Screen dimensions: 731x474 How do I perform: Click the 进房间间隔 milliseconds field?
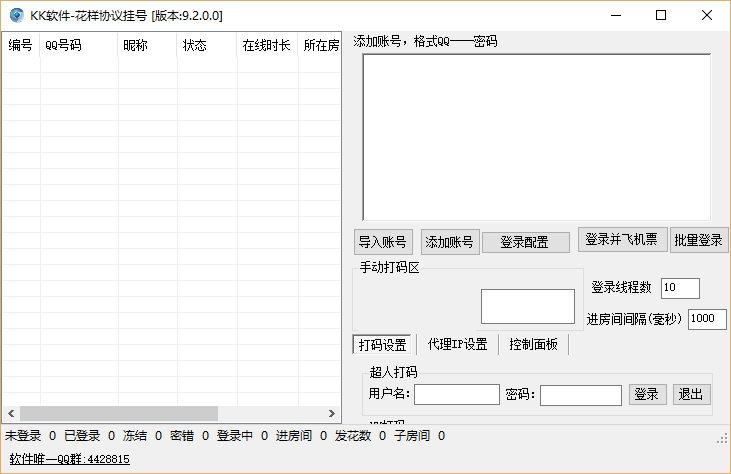point(707,319)
